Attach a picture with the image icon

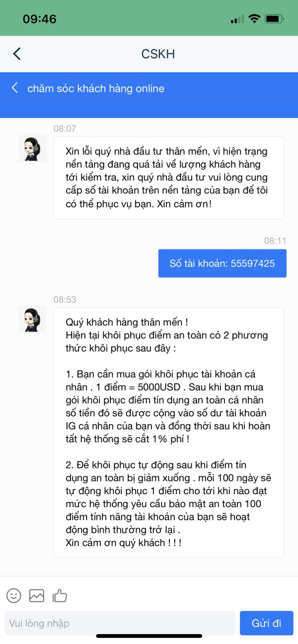[x=37, y=595]
